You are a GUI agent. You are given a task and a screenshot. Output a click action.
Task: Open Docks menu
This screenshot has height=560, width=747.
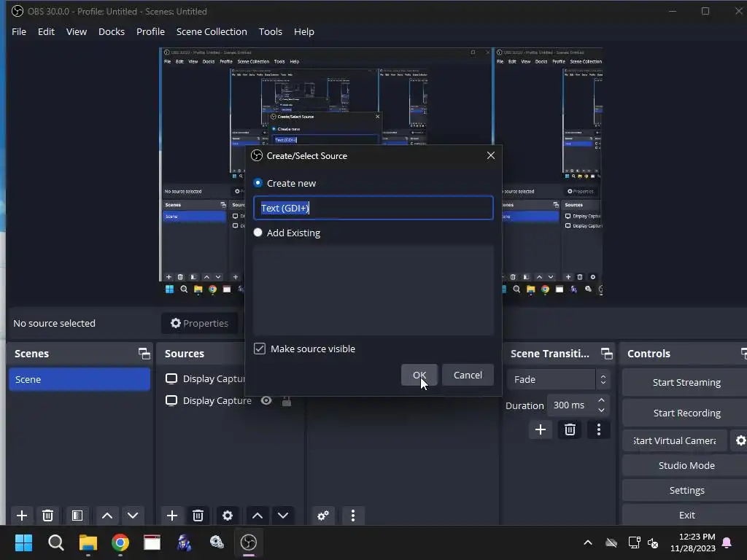(x=112, y=31)
